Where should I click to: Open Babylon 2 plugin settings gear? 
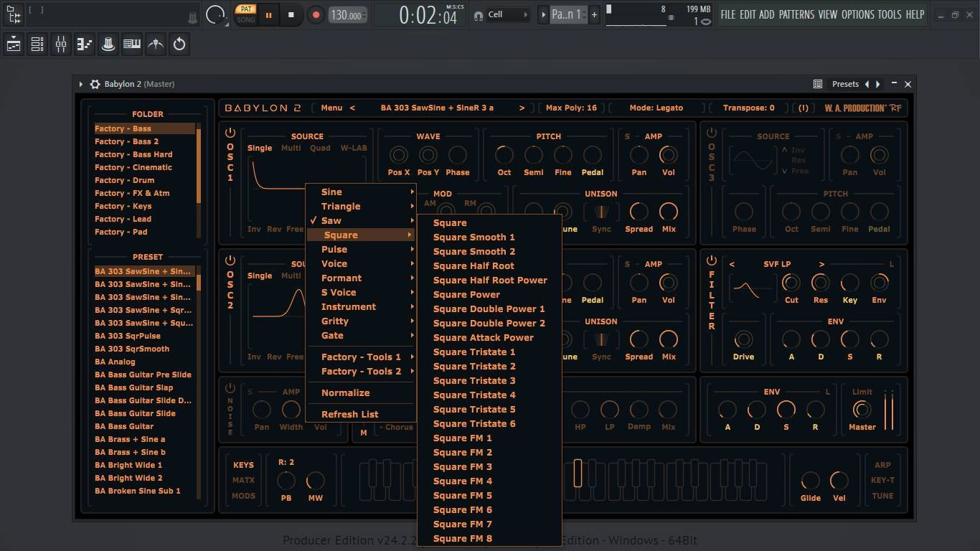pos(95,84)
